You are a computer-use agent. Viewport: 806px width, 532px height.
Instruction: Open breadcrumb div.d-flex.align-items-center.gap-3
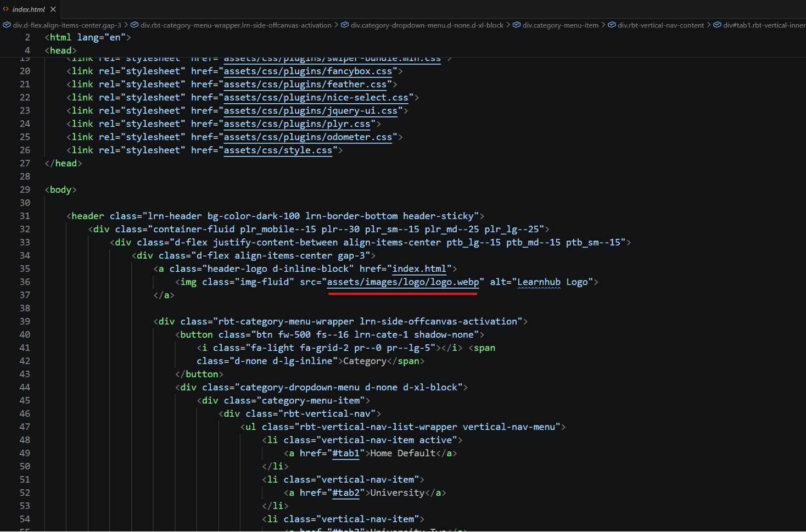62,25
